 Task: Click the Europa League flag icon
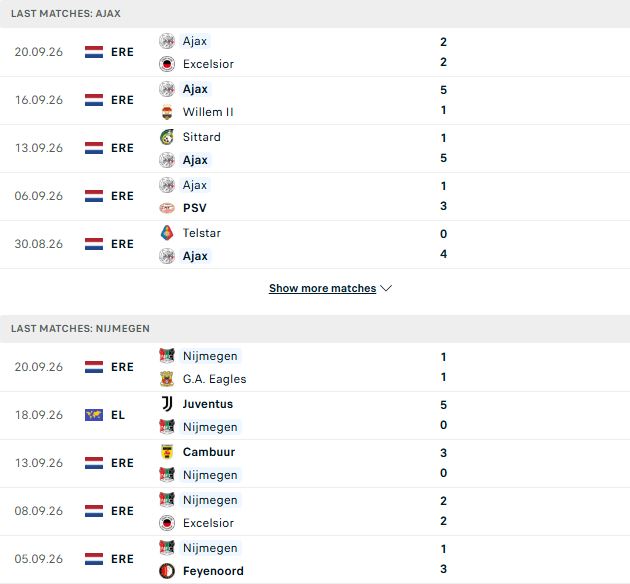[x=94, y=415]
